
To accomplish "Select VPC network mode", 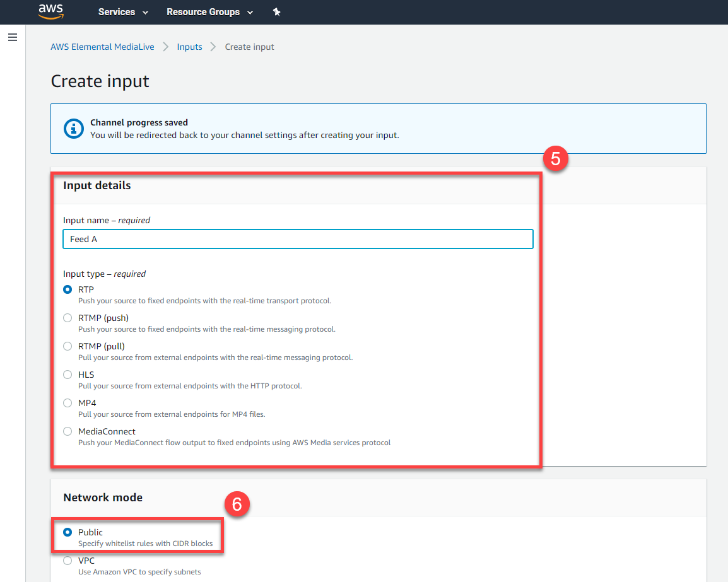I will point(68,560).
